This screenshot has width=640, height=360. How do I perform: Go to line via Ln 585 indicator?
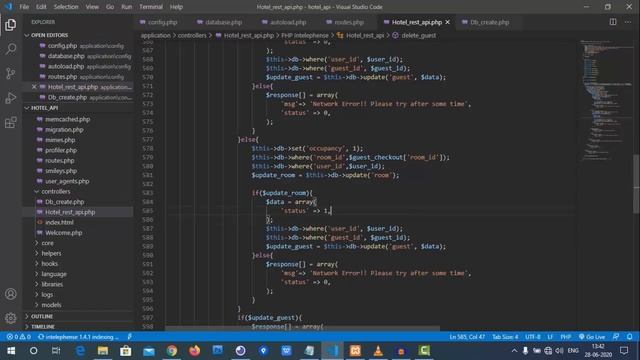click(467, 337)
